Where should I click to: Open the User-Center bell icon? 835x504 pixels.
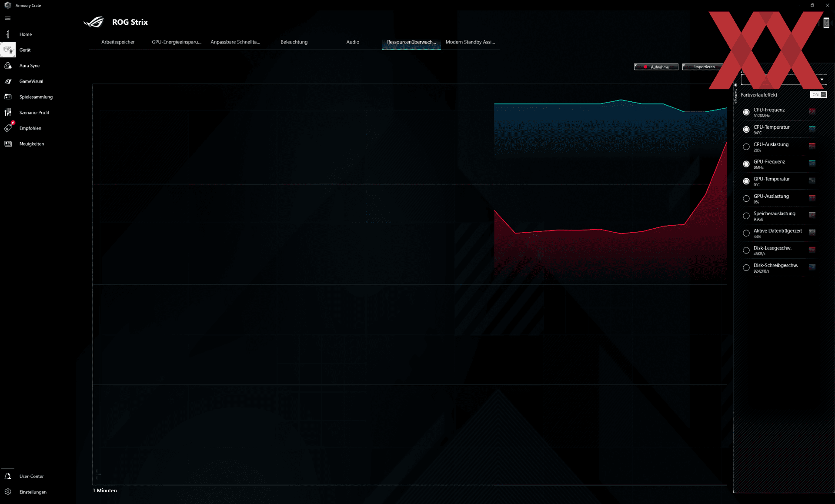tap(8, 476)
